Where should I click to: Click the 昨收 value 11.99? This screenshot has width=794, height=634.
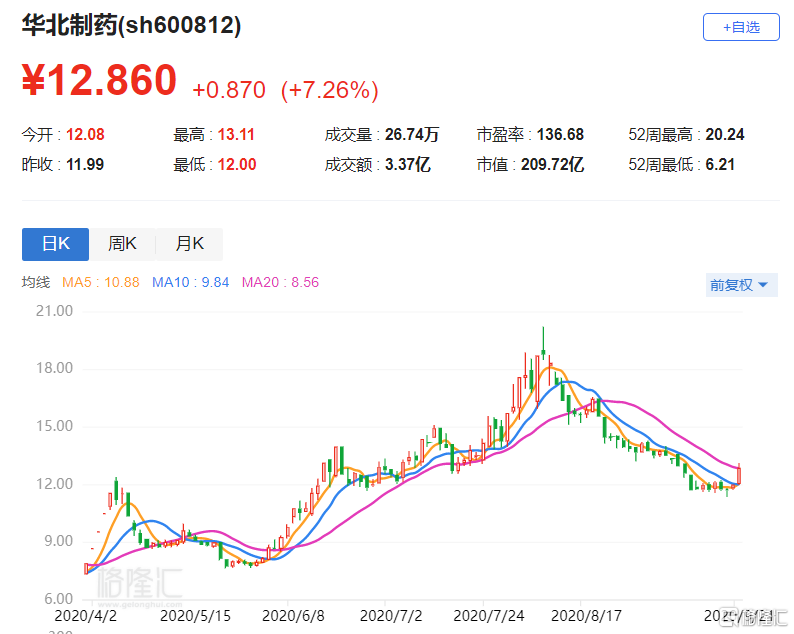click(85, 165)
